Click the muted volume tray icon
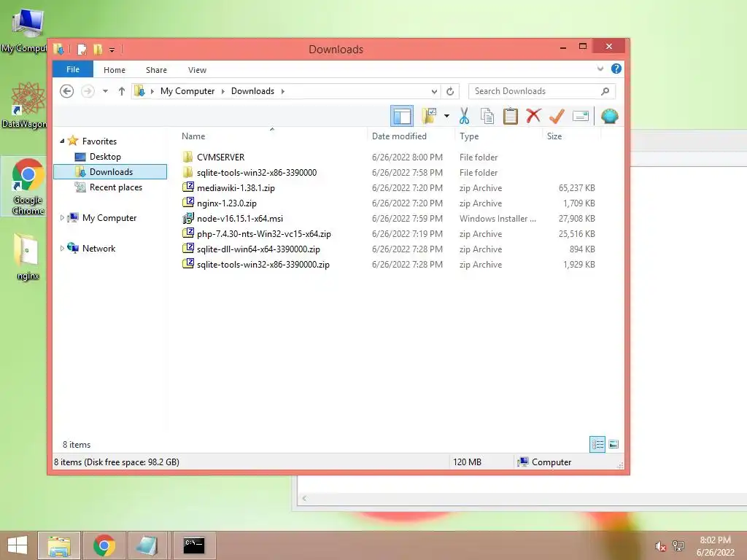This screenshot has width=747, height=560. tap(659, 546)
